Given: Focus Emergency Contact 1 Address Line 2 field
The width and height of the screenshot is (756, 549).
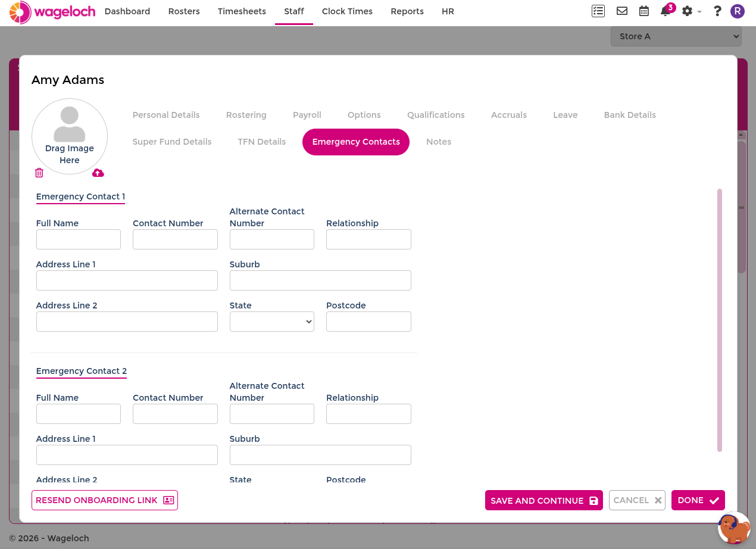Looking at the screenshot, I should coord(127,322).
